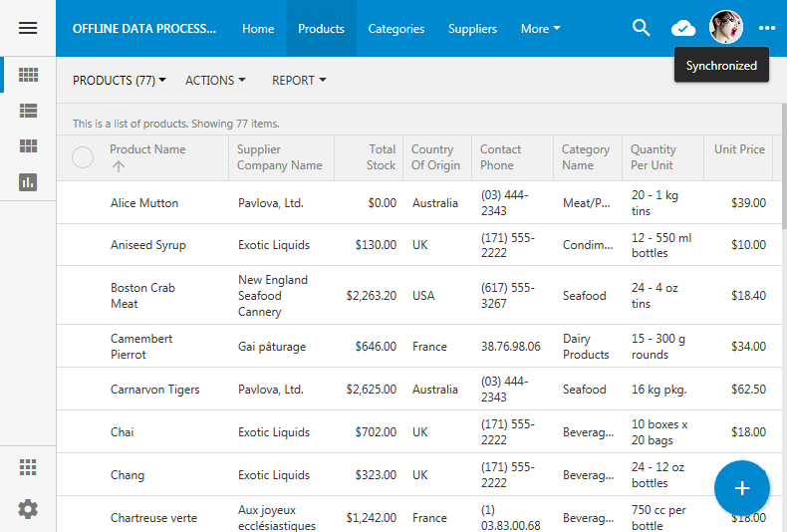Click the Meat/P... category cell
The height and width of the screenshot is (532, 787).
tap(586, 203)
